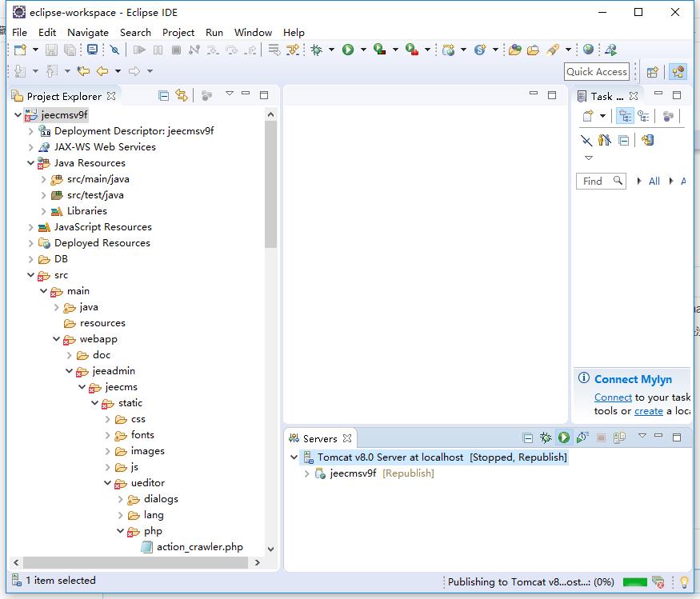This screenshot has height=599, width=700.
Task: Click the create link in Mylyn panel
Action: 648,410
